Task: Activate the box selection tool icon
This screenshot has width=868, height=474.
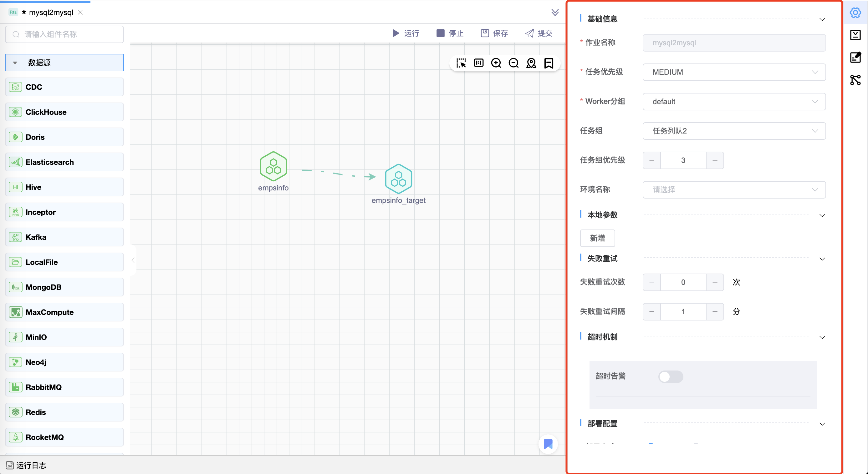Action: tap(461, 63)
